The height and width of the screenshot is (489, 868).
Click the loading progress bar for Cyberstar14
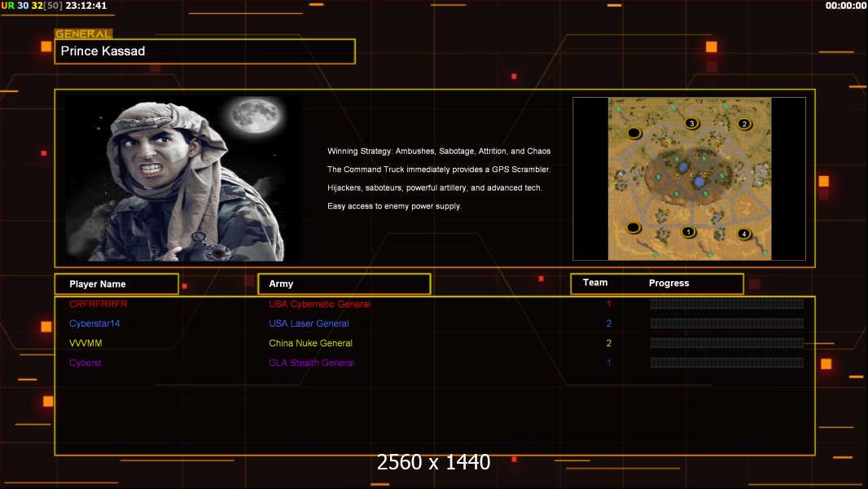(x=727, y=324)
